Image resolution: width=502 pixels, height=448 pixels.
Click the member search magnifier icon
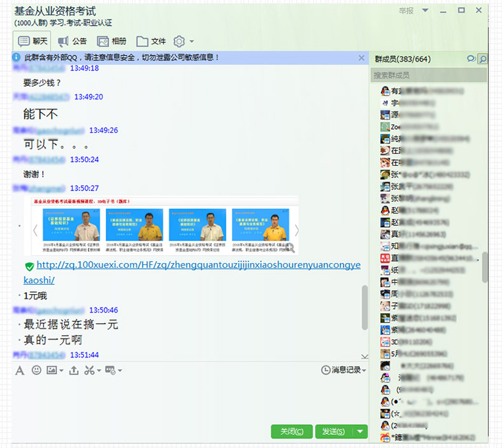[483, 59]
